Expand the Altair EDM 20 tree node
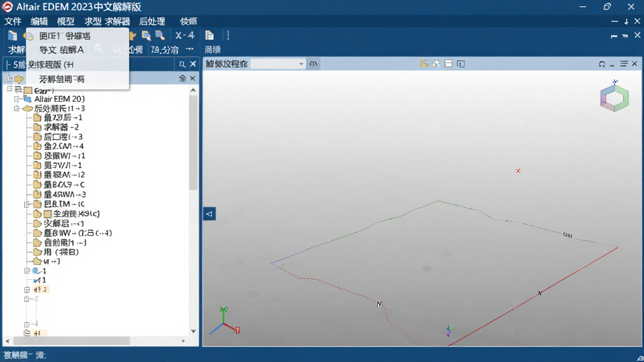Image resolution: width=644 pixels, height=362 pixels. (x=17, y=99)
